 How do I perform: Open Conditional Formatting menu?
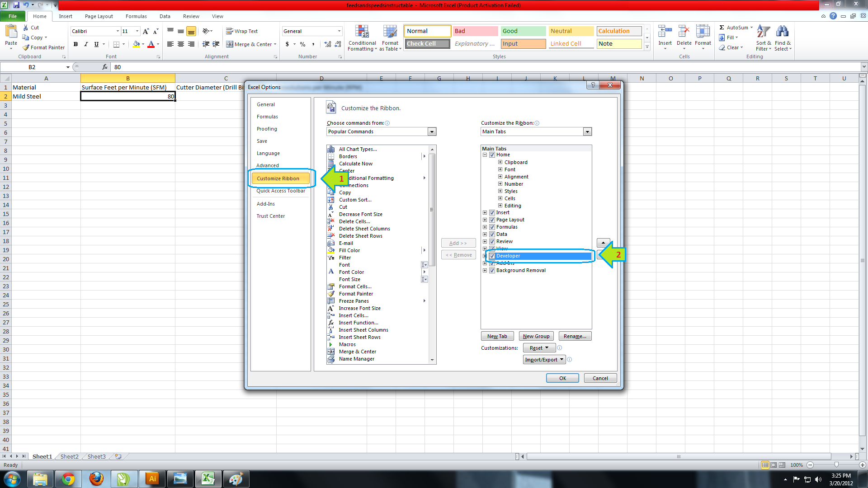[x=362, y=38]
